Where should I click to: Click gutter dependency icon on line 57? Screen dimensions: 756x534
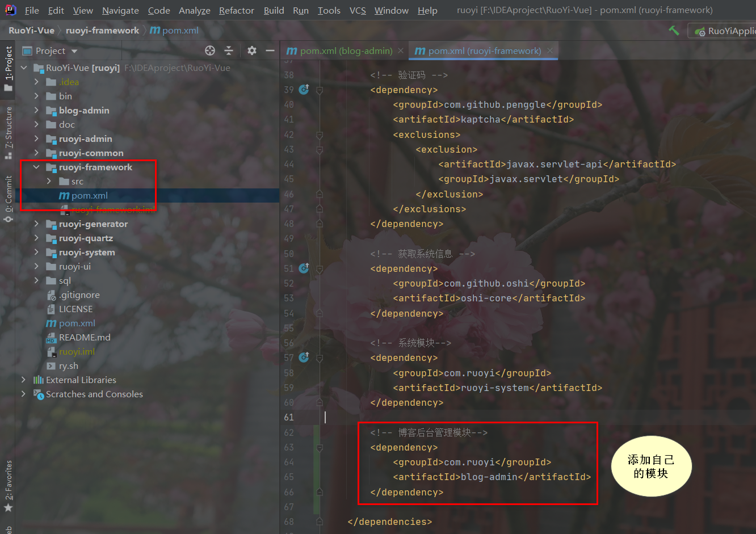pos(304,357)
